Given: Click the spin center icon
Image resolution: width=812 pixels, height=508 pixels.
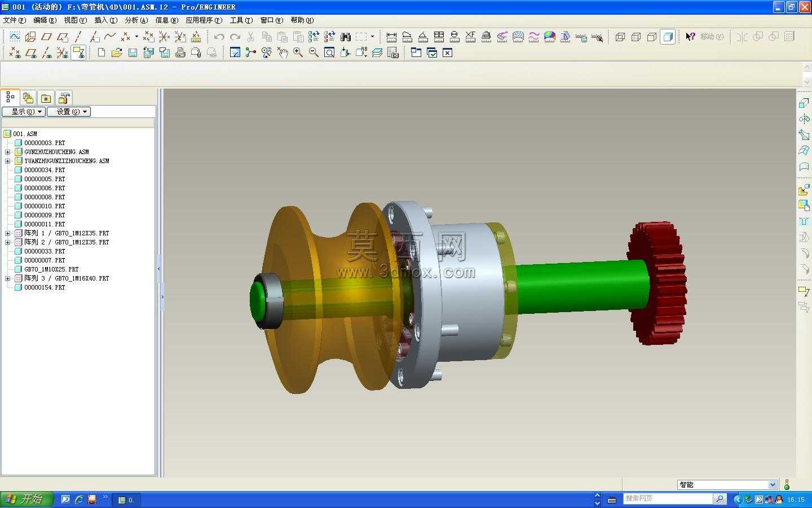Looking at the screenshot, I should coord(251,52).
